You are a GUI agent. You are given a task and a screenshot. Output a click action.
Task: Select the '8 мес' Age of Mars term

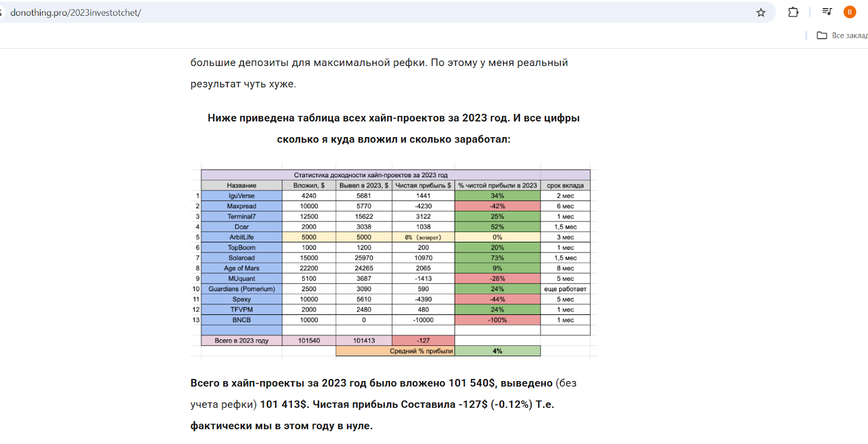(x=565, y=268)
